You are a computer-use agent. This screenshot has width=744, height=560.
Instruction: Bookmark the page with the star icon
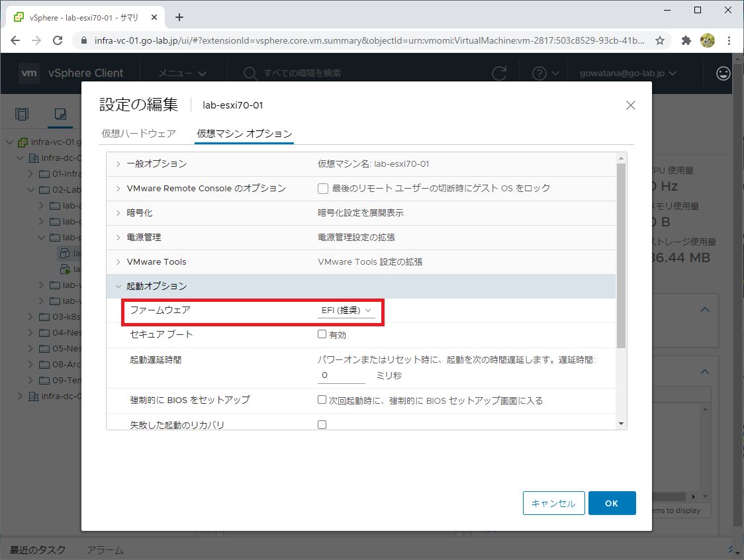click(659, 40)
